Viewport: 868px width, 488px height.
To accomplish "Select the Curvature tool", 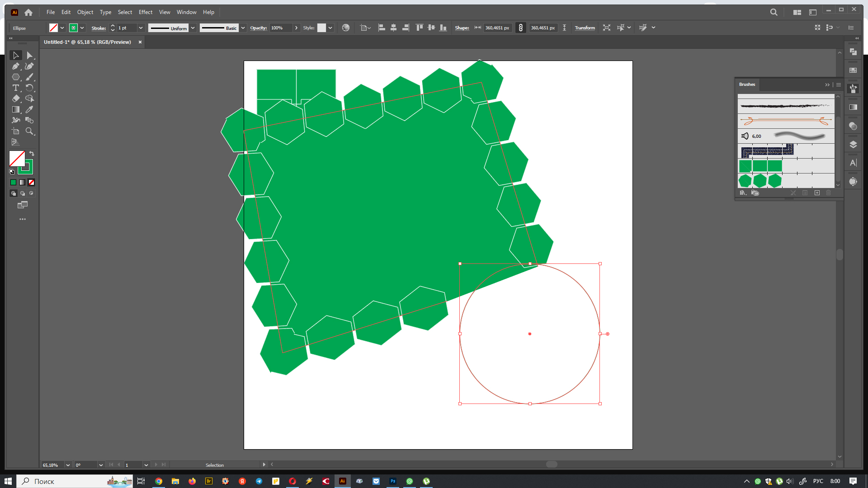I will [x=29, y=66].
